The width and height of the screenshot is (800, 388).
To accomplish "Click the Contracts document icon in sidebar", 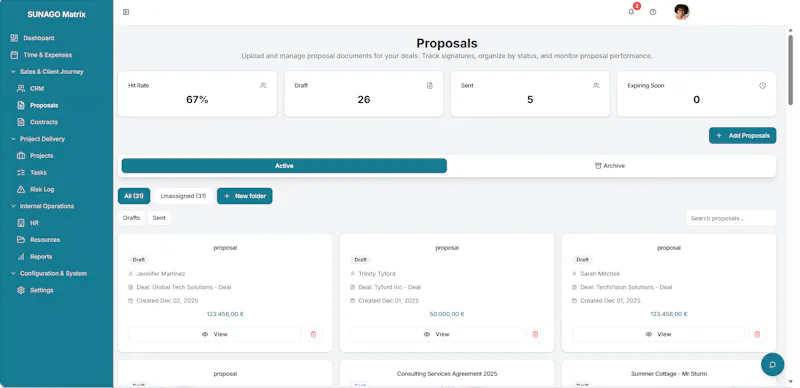I will click(21, 122).
